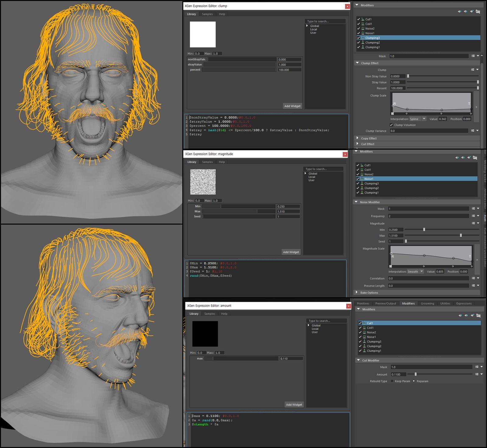Click the Preserve Length expression editor icon

pos(473,286)
